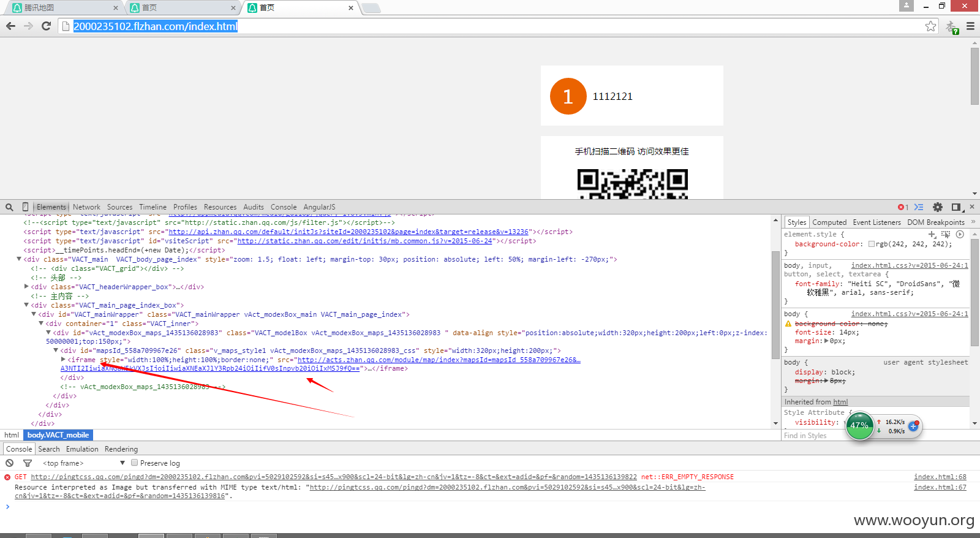Open the AngularJS panel
The height and width of the screenshot is (538, 980).
click(x=319, y=207)
